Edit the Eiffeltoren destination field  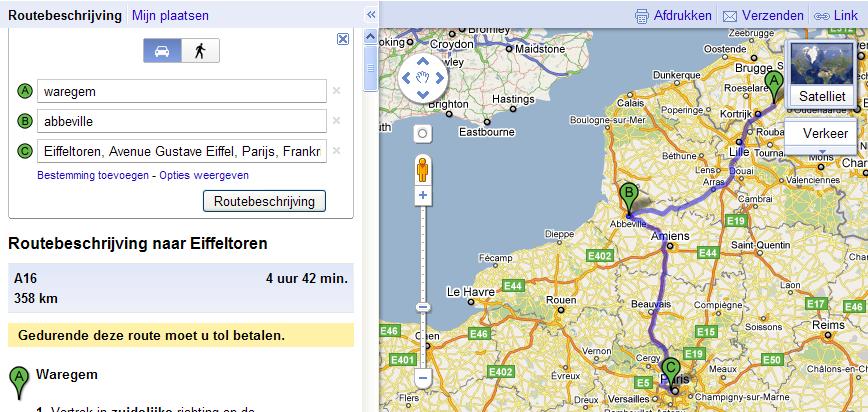click(182, 151)
